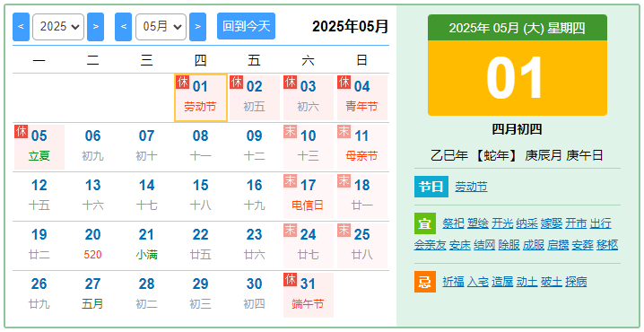Image resolution: width=644 pixels, height=332 pixels.
Task: Select May 18 廿一 date cell
Action: point(361,197)
